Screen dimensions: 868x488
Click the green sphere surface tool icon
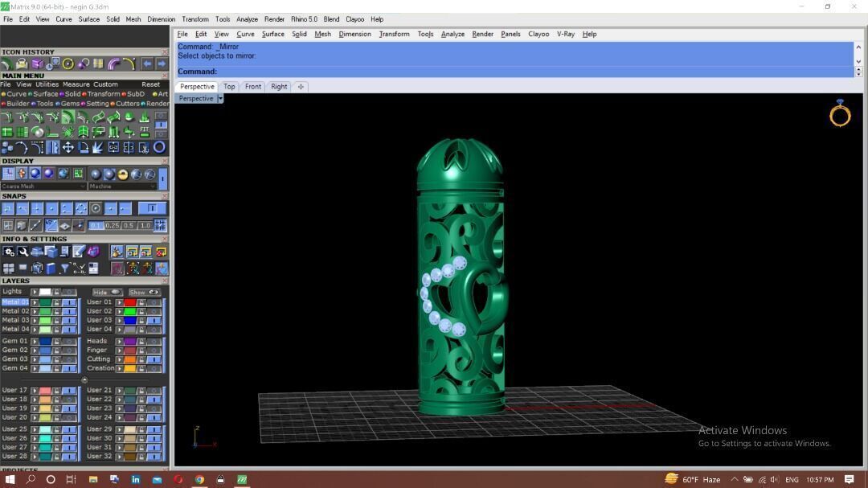(129, 117)
